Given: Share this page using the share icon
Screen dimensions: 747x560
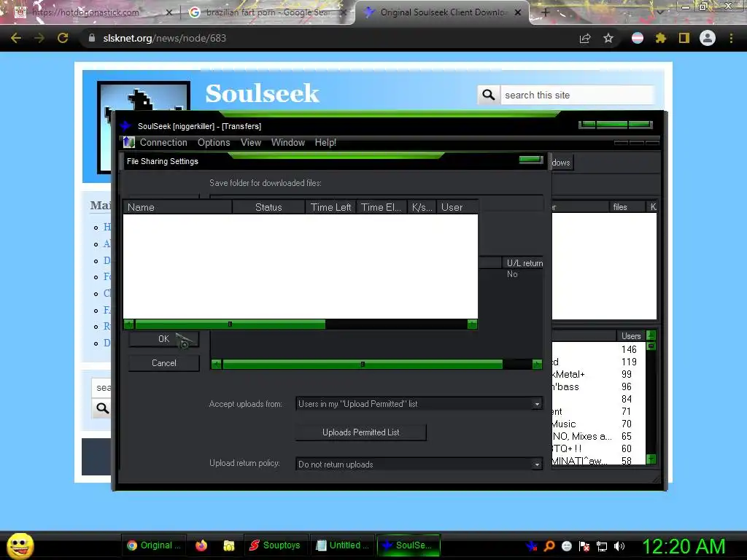Looking at the screenshot, I should 585,38.
